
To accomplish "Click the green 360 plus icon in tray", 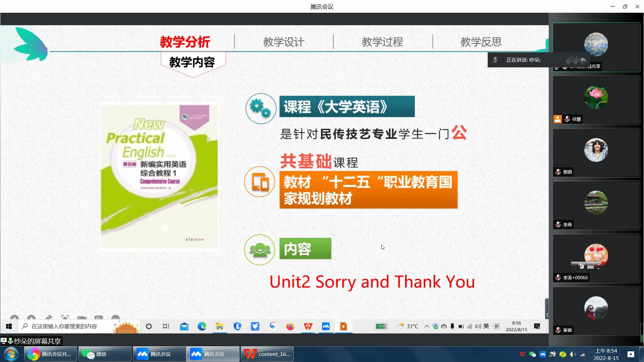I will click(x=563, y=354).
